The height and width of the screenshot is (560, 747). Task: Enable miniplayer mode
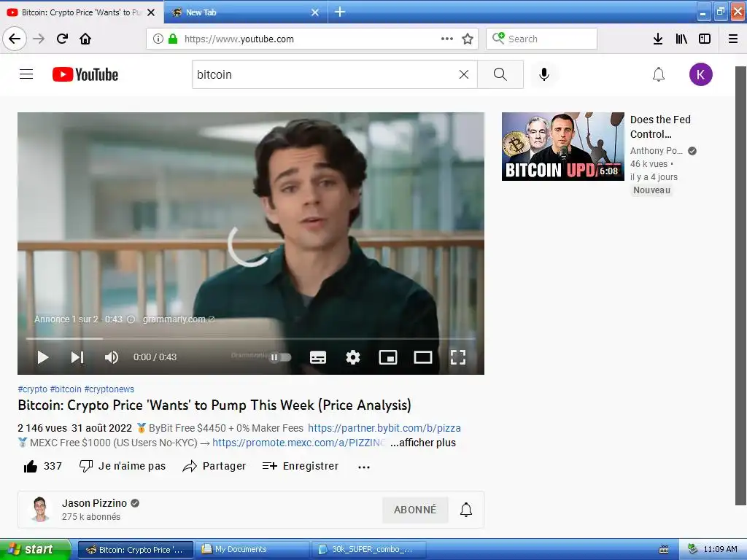(x=388, y=357)
